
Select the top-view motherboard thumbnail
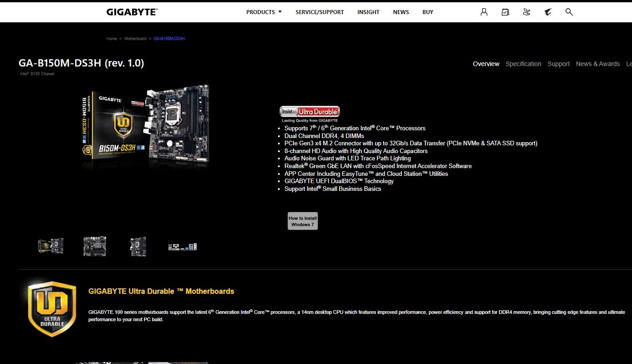[x=95, y=246]
